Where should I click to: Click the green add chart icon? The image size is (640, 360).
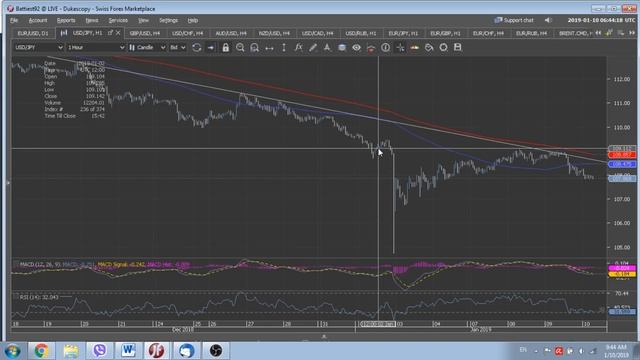point(609,33)
